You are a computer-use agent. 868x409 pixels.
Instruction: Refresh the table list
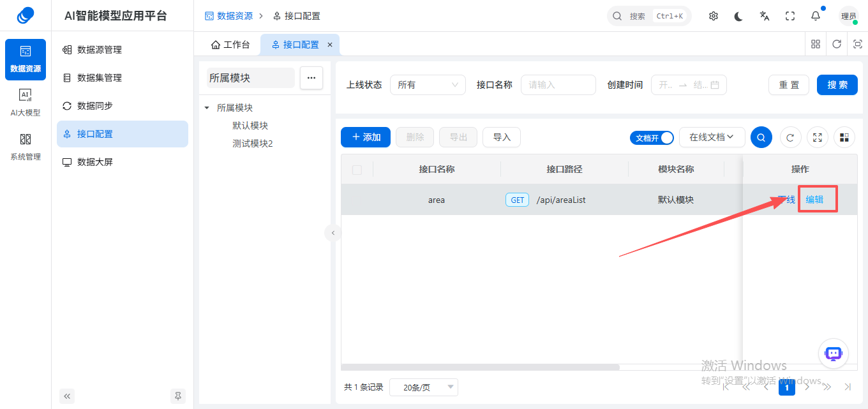[x=790, y=137]
